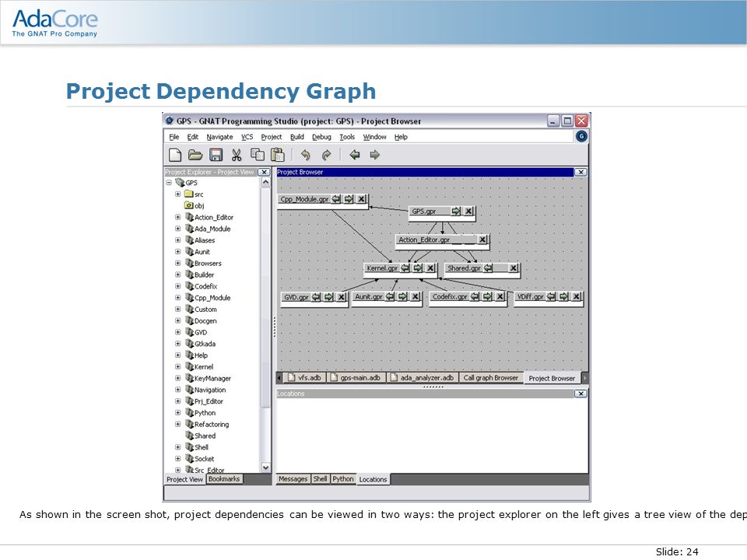Click the Undo toolbar icon

click(305, 155)
